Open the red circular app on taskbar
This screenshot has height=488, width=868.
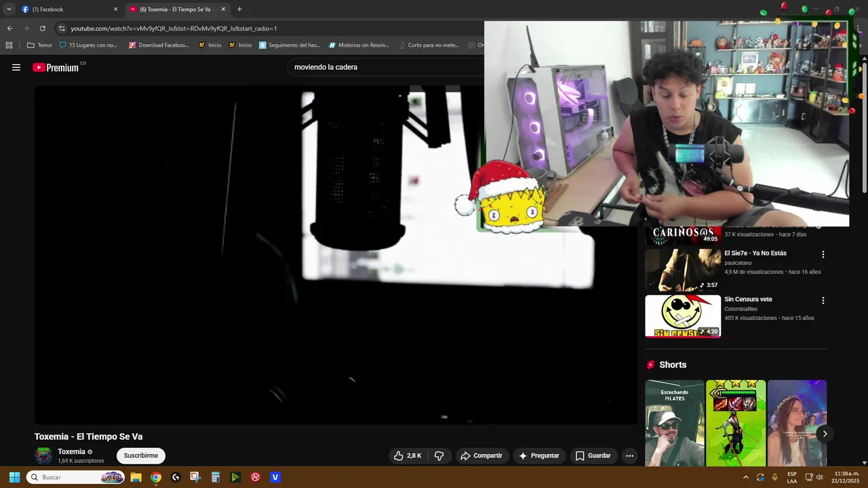coord(255,477)
